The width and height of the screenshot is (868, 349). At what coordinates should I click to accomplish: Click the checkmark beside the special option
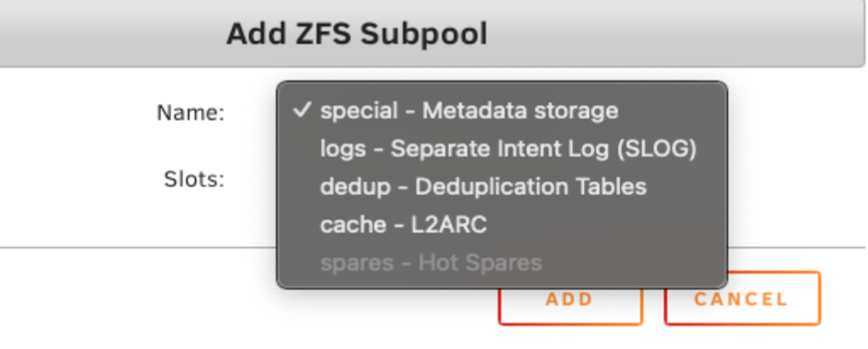300,110
